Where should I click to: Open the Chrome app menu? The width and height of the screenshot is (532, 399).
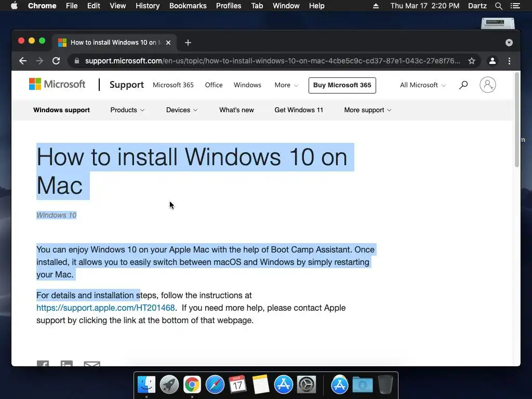42,6
